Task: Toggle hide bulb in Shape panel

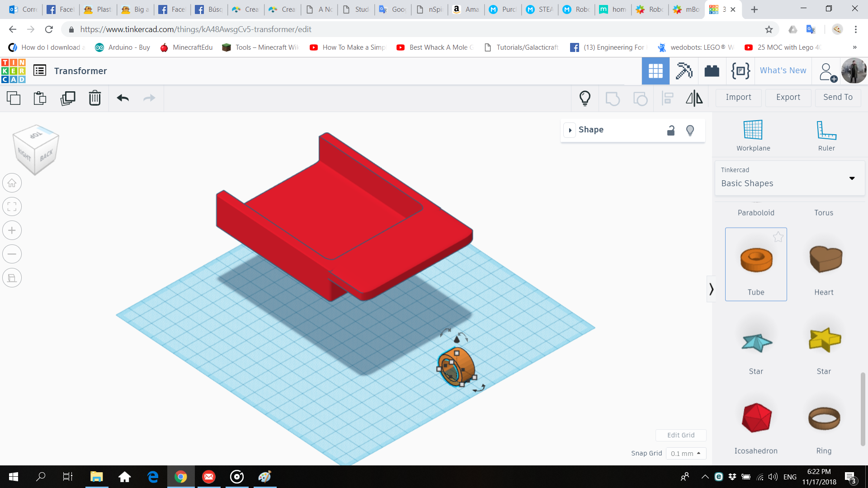Action: point(690,131)
